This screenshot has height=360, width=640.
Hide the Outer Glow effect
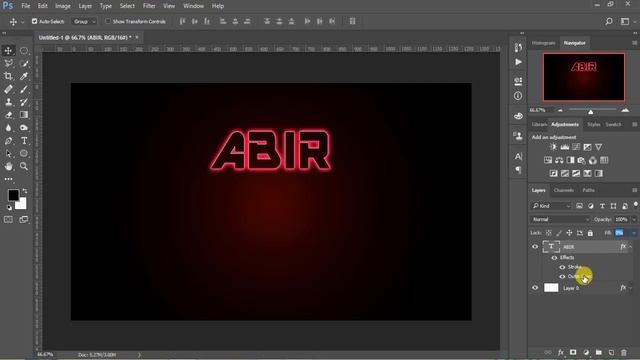(x=562, y=276)
